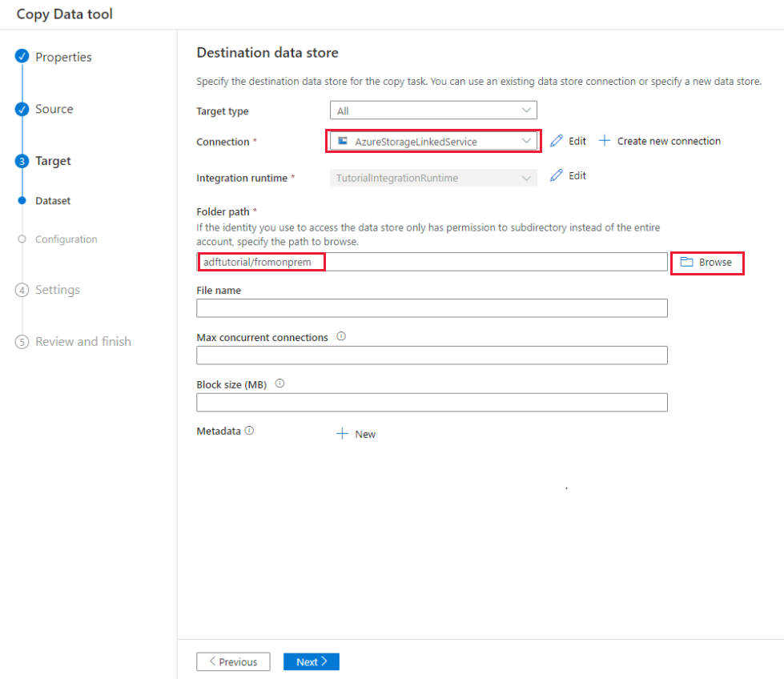Screen dimensions: 784x679
Task: Click the Edit pencil beside Integration runtime
Action: [x=557, y=175]
